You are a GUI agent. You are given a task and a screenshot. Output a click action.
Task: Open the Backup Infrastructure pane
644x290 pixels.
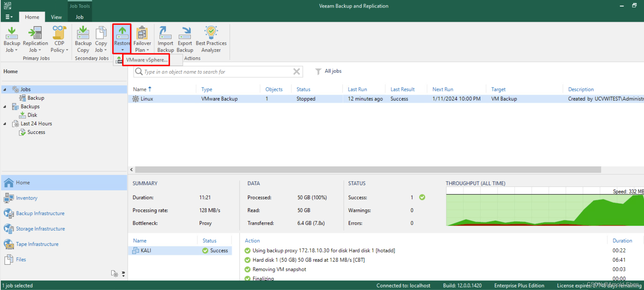coord(64,213)
